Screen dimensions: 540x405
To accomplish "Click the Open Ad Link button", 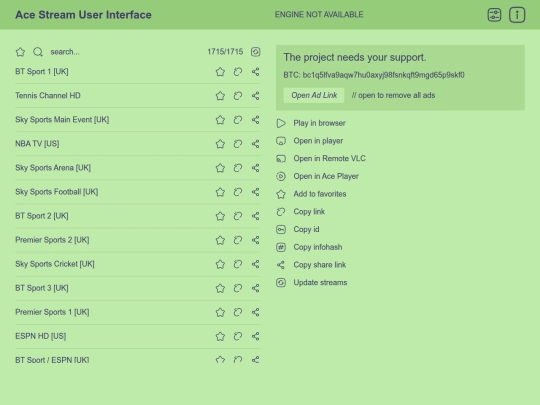I will [314, 95].
